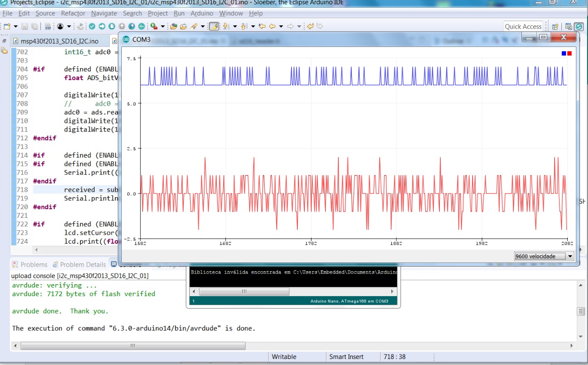
Task: Switch to the Arduino perspective icon
Action: pyautogui.click(x=579, y=27)
